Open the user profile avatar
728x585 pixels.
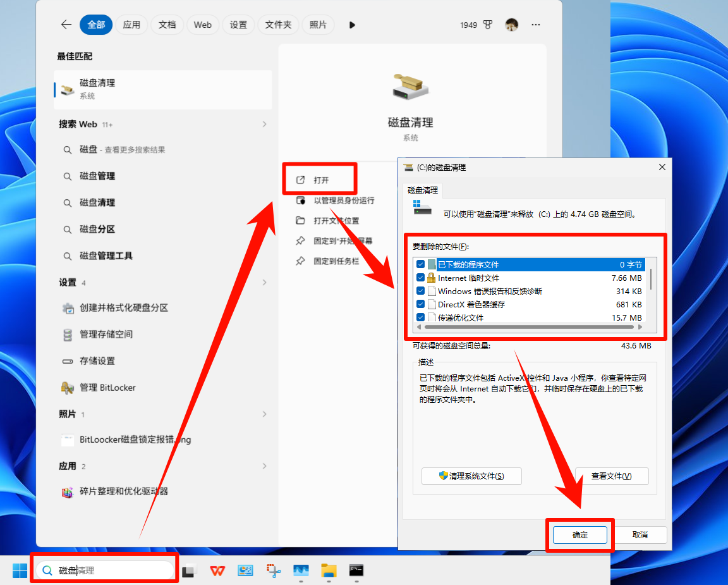pos(512,25)
